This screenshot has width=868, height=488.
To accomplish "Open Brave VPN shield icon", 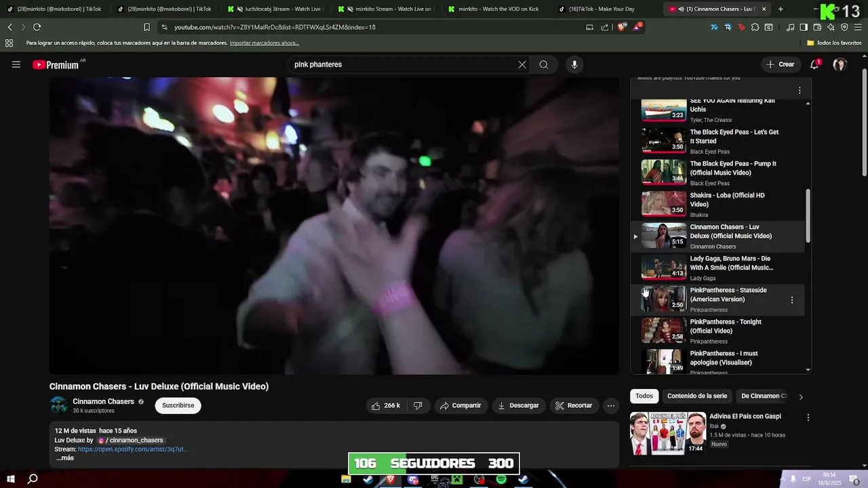I will click(844, 27).
